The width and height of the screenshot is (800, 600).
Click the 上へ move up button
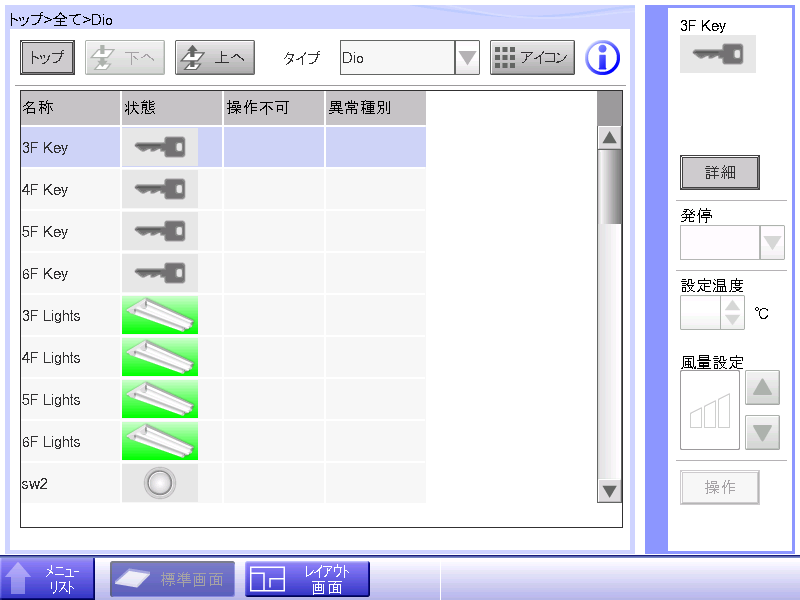point(215,58)
